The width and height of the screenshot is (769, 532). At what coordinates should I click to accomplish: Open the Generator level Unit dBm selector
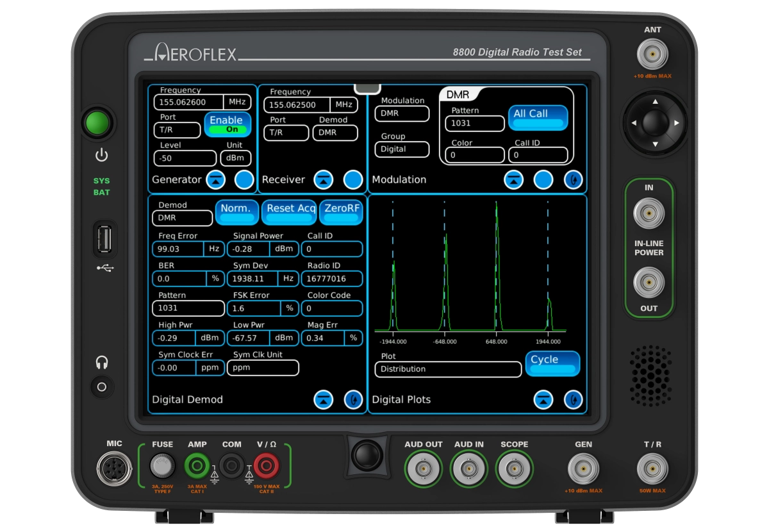pos(236,158)
